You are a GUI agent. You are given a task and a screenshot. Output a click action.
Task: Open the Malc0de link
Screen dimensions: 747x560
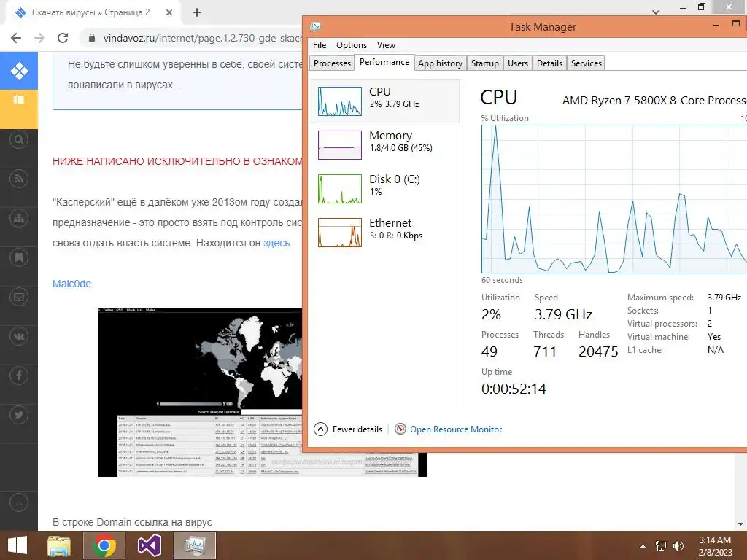[x=71, y=284]
